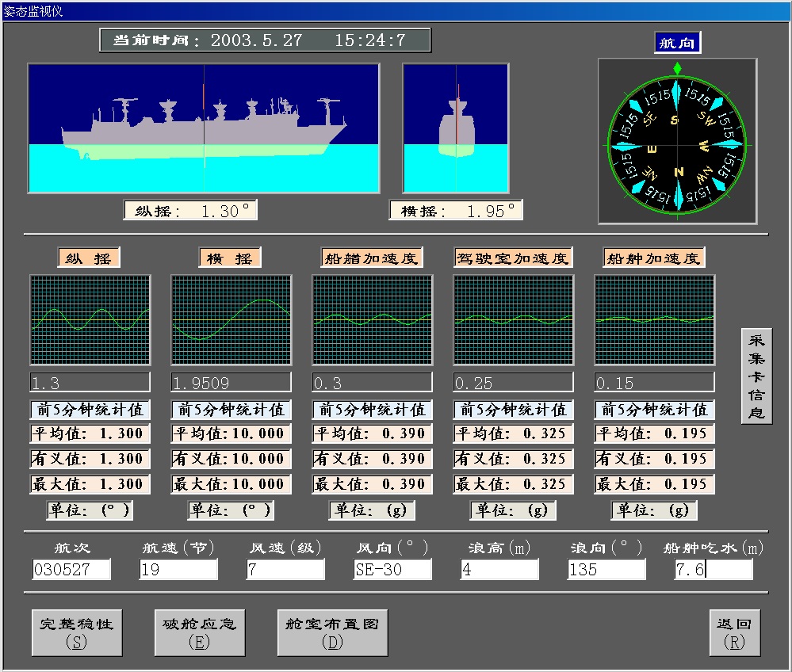Image resolution: width=792 pixels, height=672 pixels.
Task: Click the compass heading dial
Action: coord(677,143)
